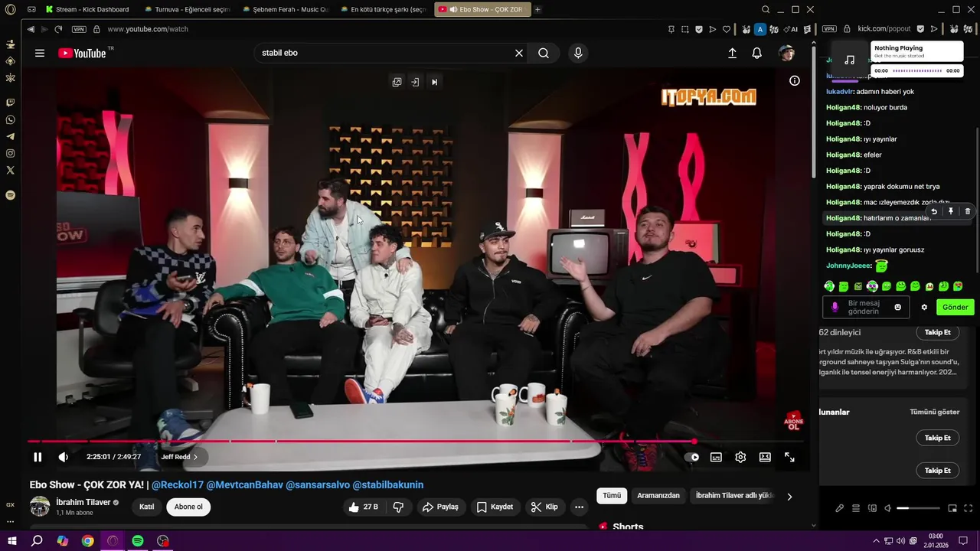
Task: Click Kick chat message input field
Action: pyautogui.click(x=865, y=307)
